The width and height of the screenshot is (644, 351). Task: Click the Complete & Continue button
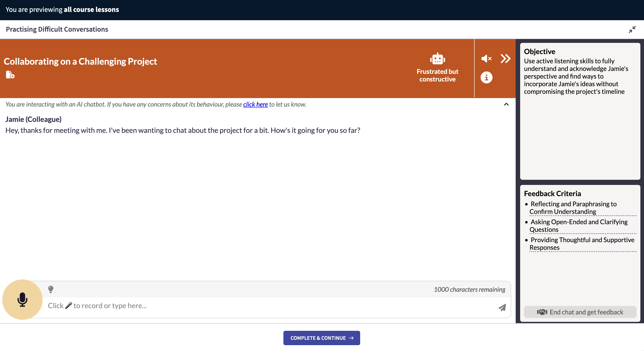(322, 338)
